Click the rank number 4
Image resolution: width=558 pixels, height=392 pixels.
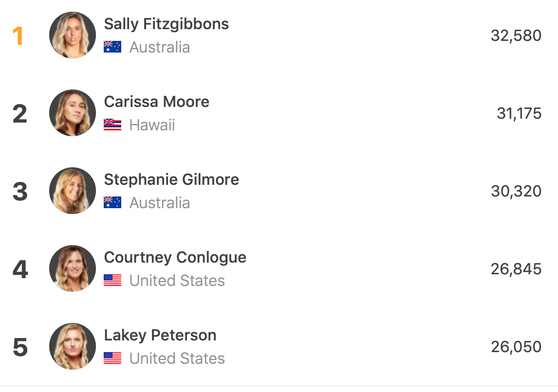pyautogui.click(x=20, y=269)
